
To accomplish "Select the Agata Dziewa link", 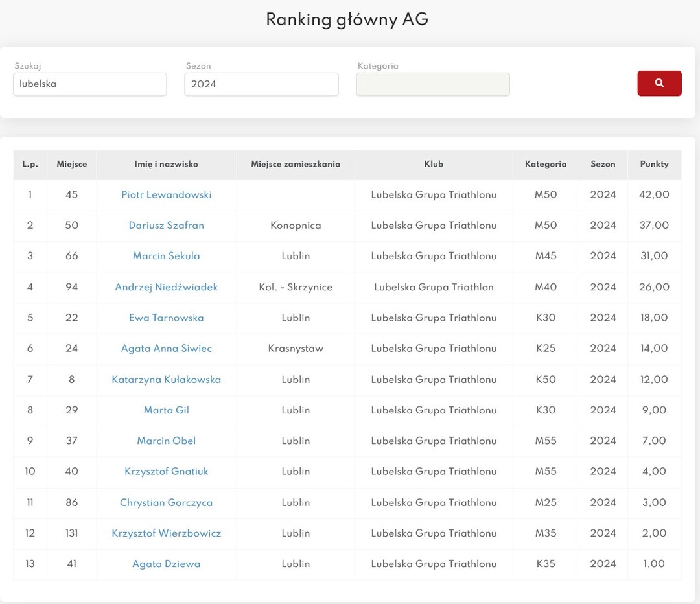I will click(x=167, y=564).
